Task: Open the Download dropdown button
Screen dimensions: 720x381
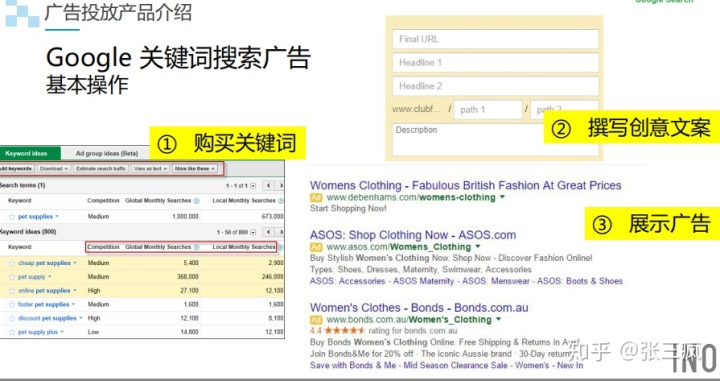Action: (54, 168)
